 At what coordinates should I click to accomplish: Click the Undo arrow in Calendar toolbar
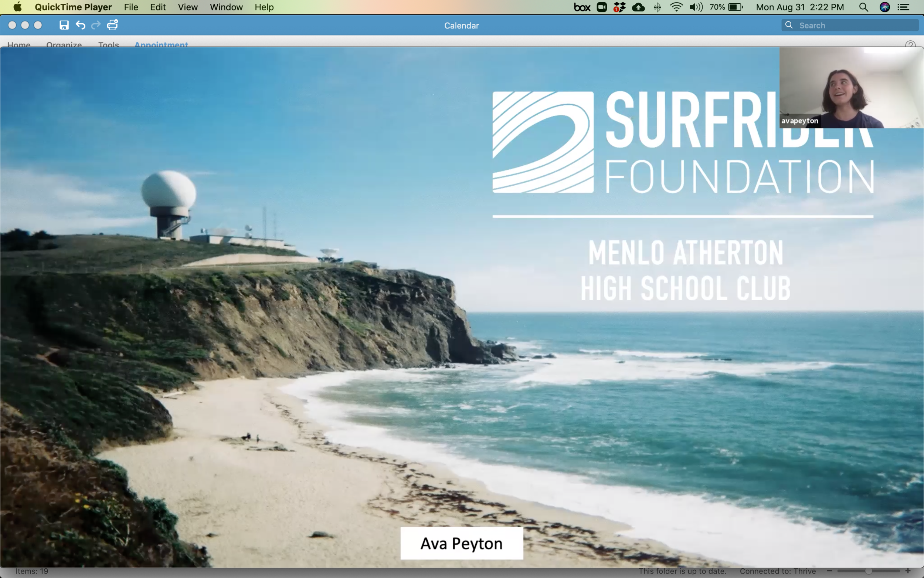[x=80, y=25]
